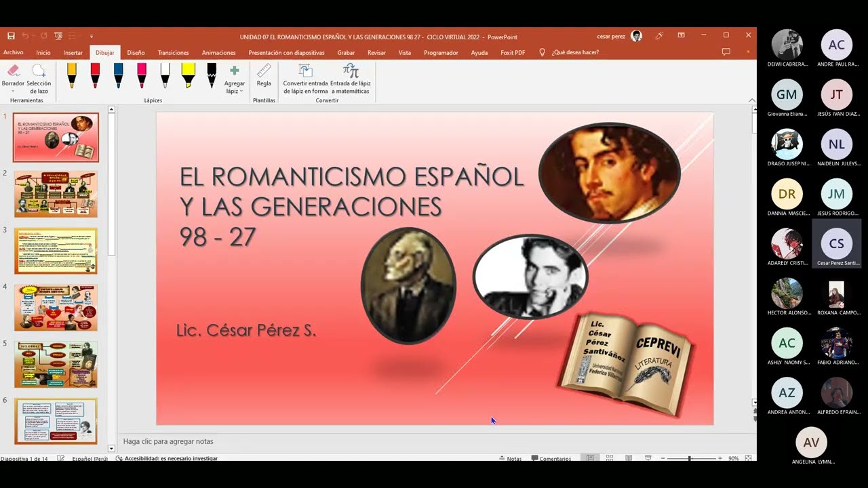Start presentation from beginning icon
This screenshot has width=868, height=488.
[58, 36]
